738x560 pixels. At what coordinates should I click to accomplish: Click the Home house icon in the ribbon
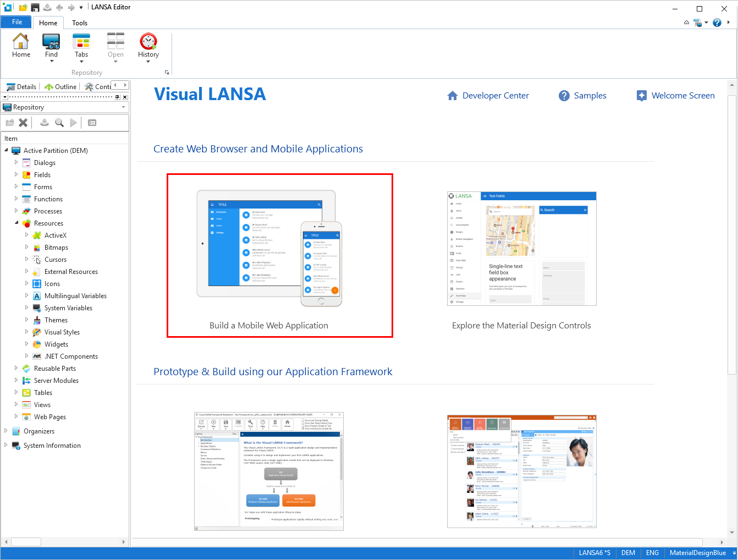pos(21,41)
